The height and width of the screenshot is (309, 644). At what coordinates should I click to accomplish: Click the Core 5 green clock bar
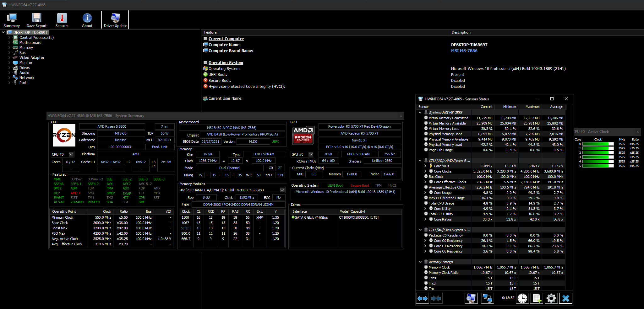click(x=598, y=166)
